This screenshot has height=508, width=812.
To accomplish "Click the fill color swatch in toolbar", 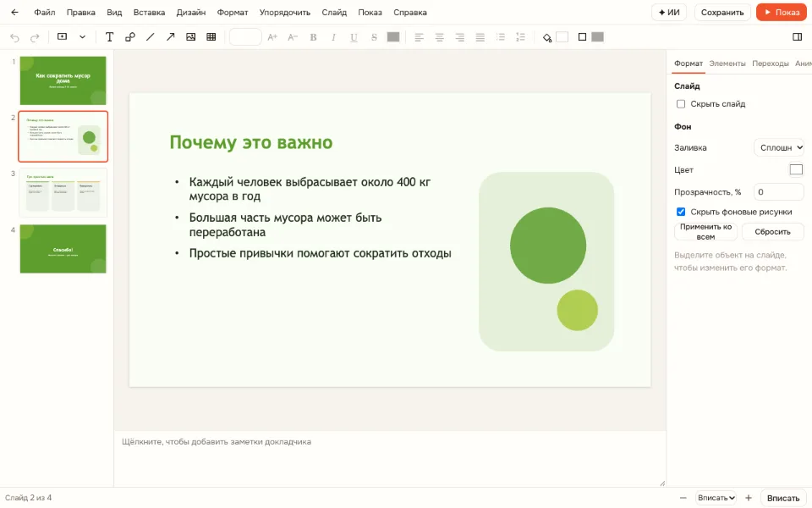I will pyautogui.click(x=562, y=36).
